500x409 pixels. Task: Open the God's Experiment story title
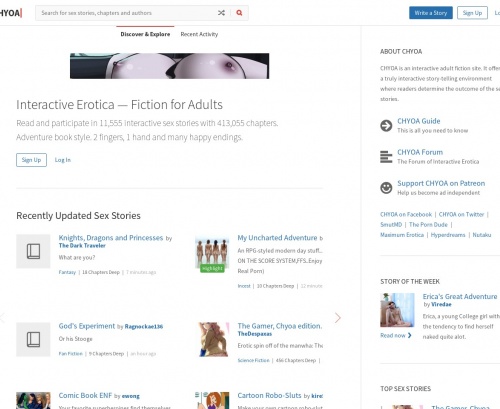point(87,326)
